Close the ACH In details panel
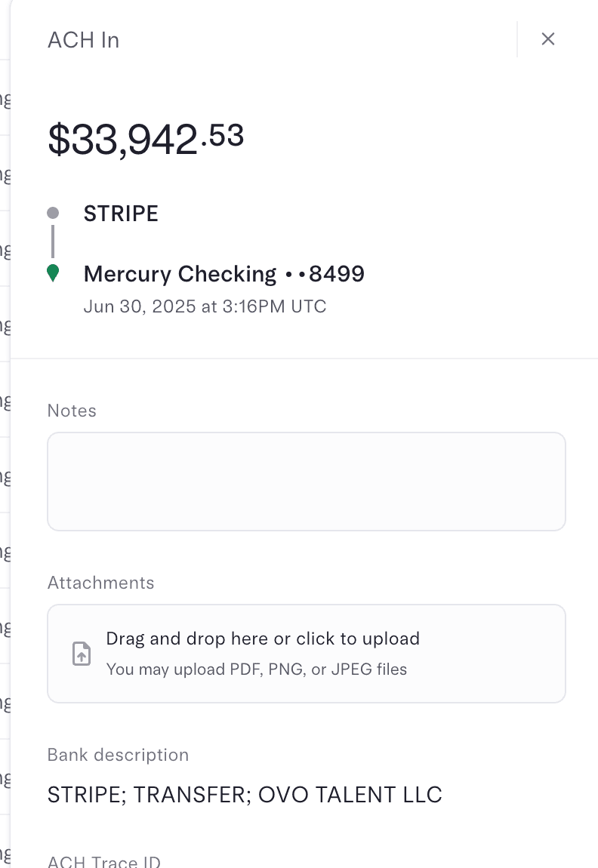Image resolution: width=598 pixels, height=868 pixels. (548, 39)
